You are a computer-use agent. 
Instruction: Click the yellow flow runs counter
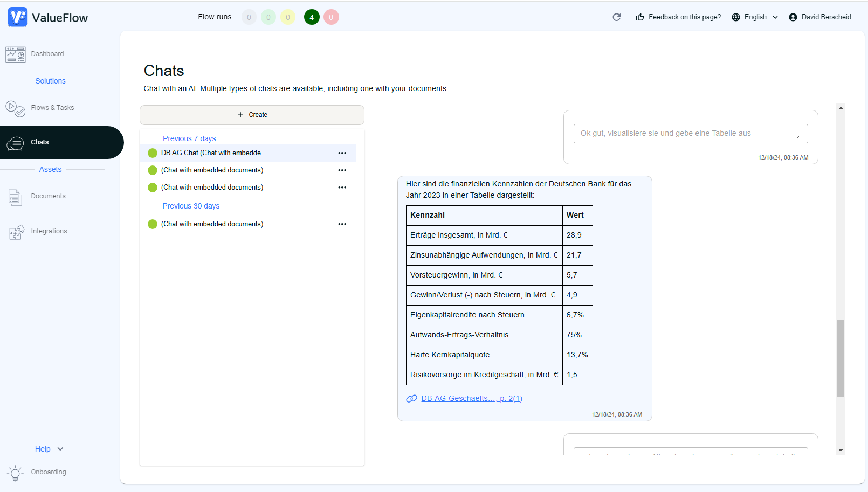pyautogui.click(x=288, y=17)
